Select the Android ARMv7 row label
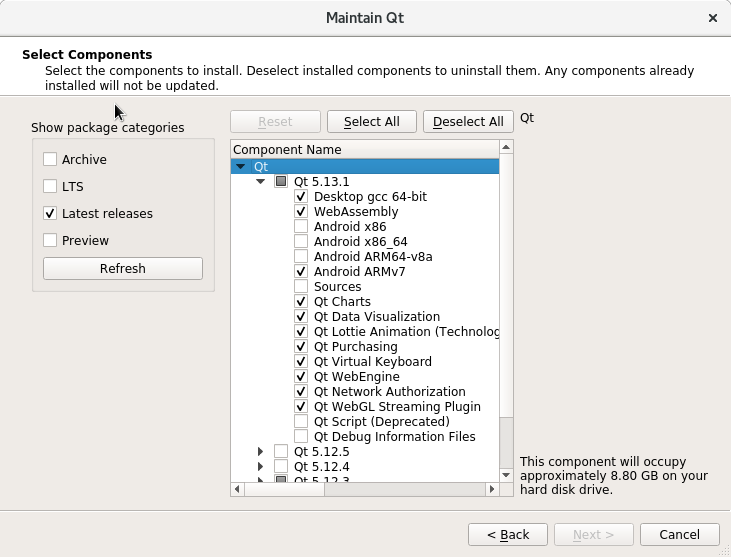Screen dimensions: 731x557 coord(359,271)
